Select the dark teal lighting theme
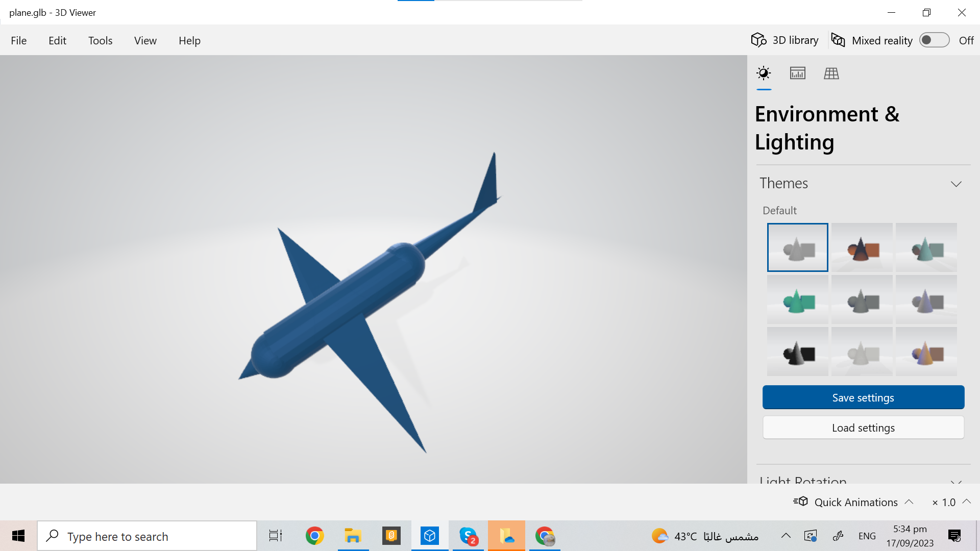980x551 pixels. 926,247
